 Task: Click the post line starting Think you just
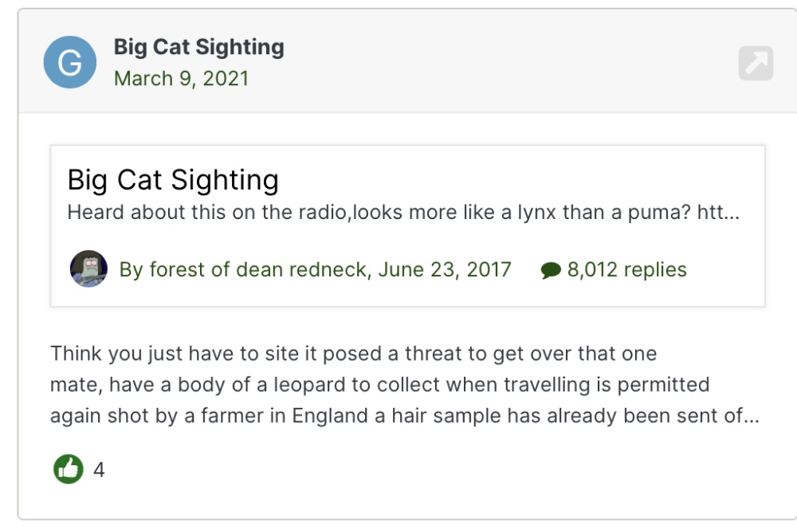pos(353,354)
